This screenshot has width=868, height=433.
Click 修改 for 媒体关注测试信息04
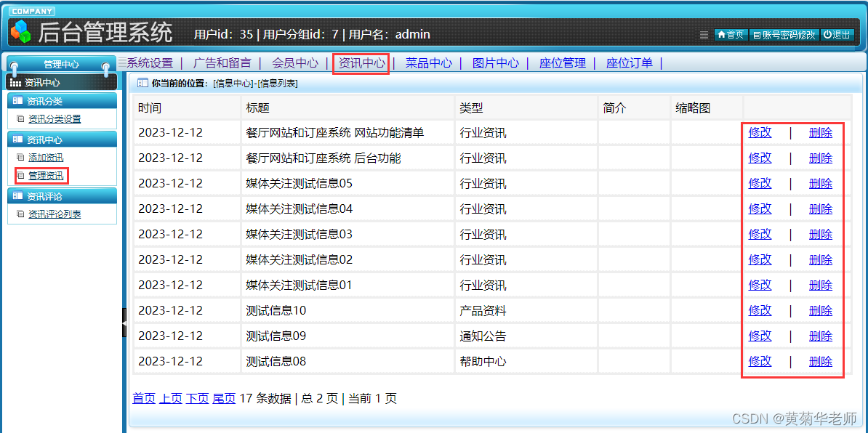click(x=760, y=209)
